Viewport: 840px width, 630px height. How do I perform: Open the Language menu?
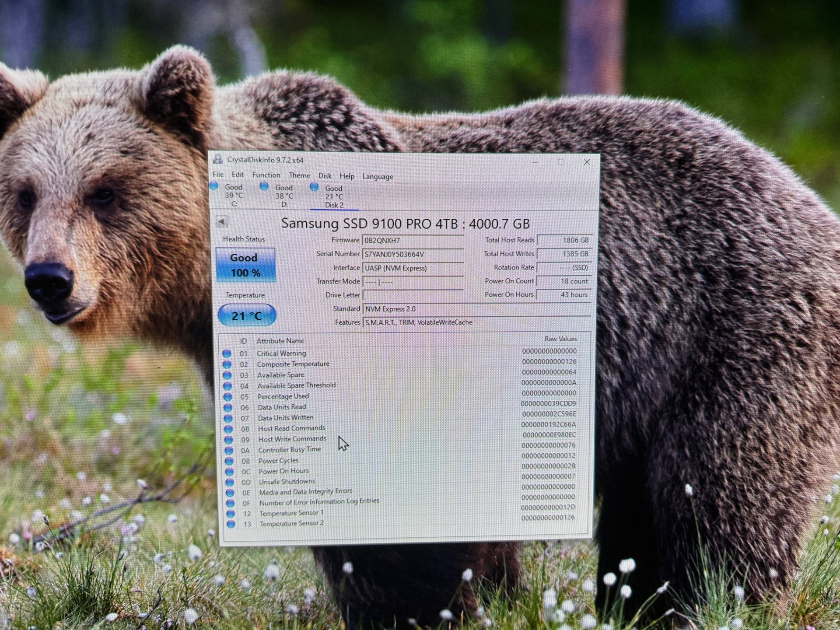pos(378,177)
